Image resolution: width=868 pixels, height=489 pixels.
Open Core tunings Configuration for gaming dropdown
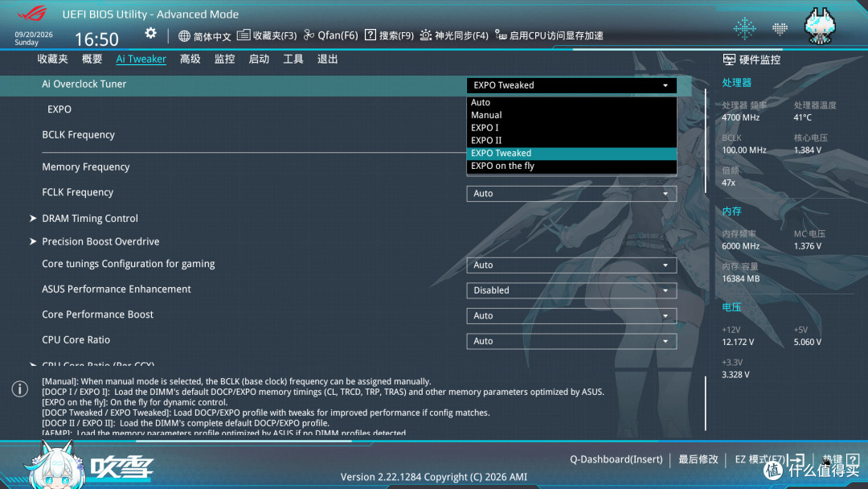pyautogui.click(x=571, y=265)
